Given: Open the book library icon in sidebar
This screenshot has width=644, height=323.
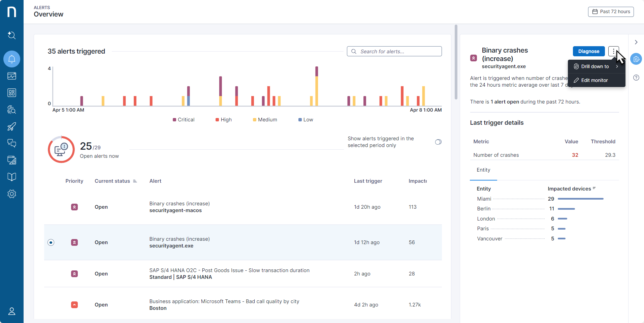Looking at the screenshot, I should [12, 177].
